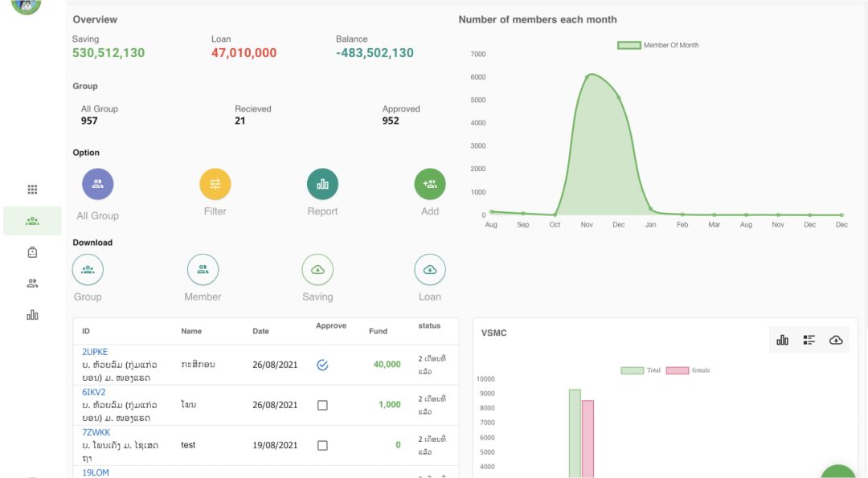
Task: Open group ID 19LOM link
Action: pyautogui.click(x=96, y=473)
